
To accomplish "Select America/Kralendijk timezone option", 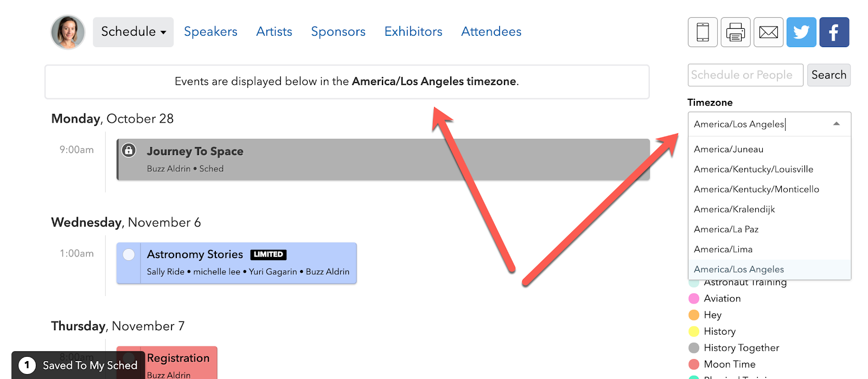I will pos(769,209).
